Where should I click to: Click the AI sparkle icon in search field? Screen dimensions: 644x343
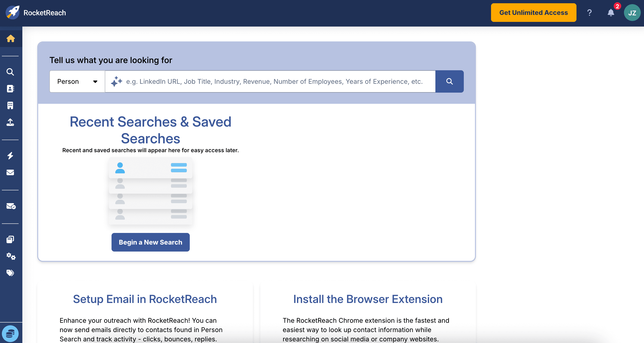pos(116,81)
